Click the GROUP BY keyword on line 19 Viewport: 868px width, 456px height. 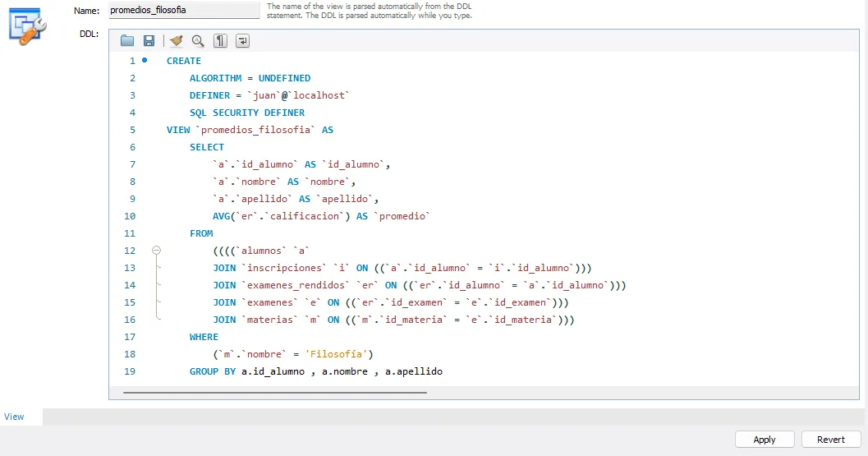point(213,371)
